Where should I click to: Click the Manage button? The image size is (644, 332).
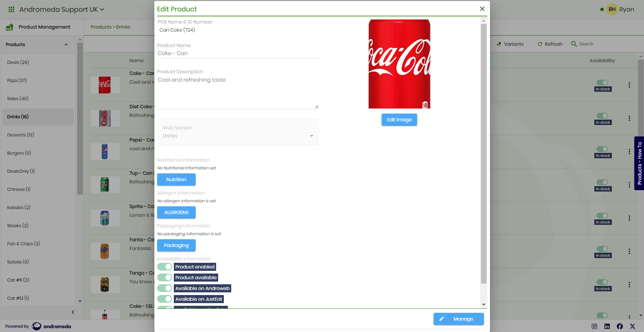pos(458,319)
